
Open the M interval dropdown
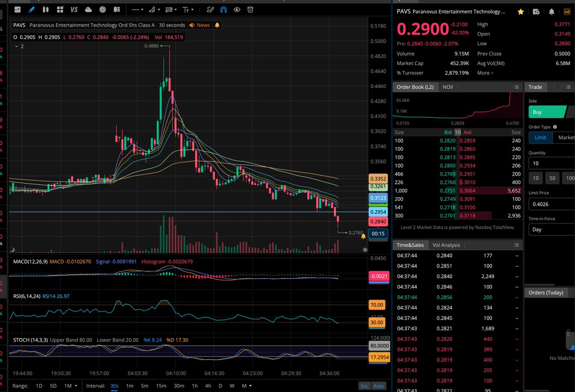point(247,386)
